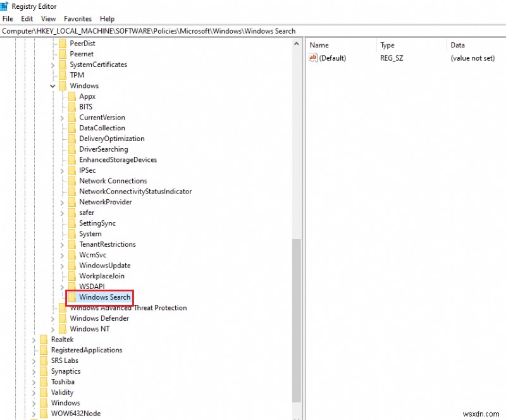Click the Registry Editor title bar icon
The width and height of the screenshot is (506, 420).
(4, 6)
